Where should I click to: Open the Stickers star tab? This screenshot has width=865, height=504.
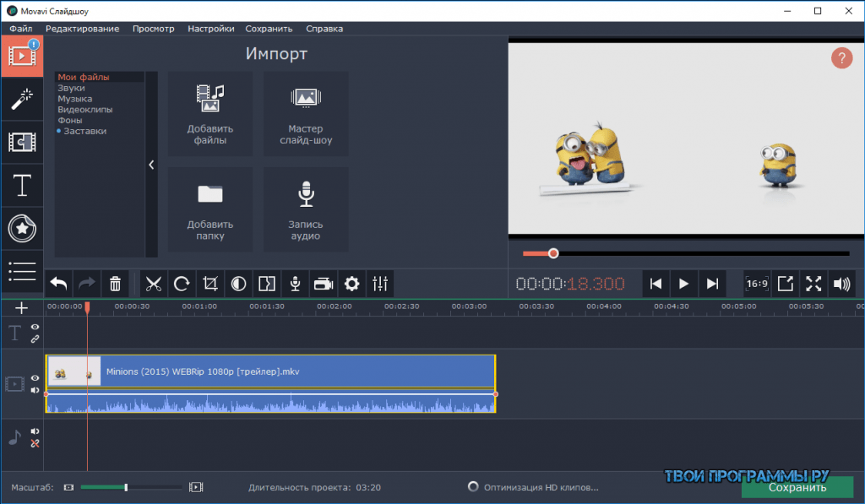[x=21, y=228]
